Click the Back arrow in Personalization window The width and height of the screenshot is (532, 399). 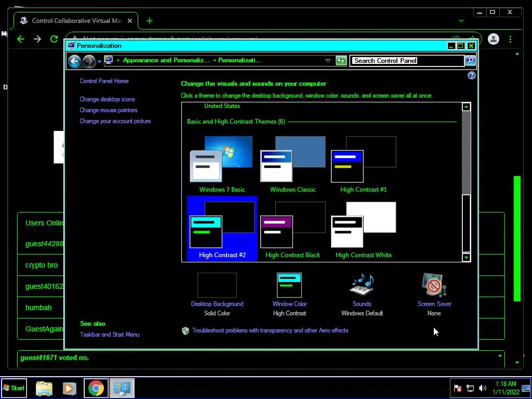[74, 61]
